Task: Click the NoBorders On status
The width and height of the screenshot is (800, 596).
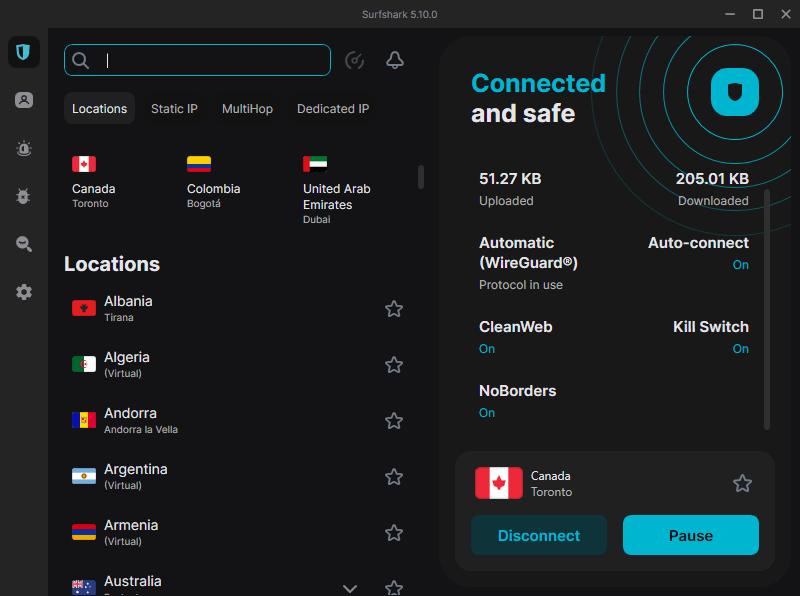Action: (487, 413)
